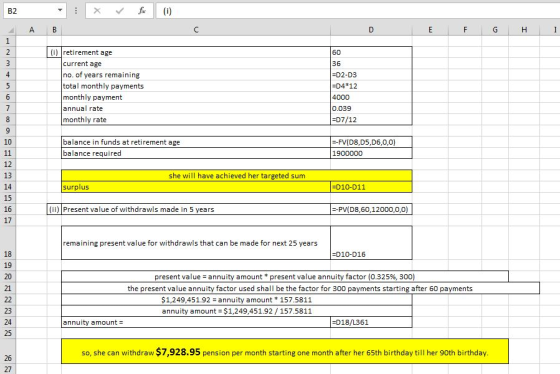Click the 'monthly rate' cell
This screenshot has width=560, height=374.
tap(196, 120)
